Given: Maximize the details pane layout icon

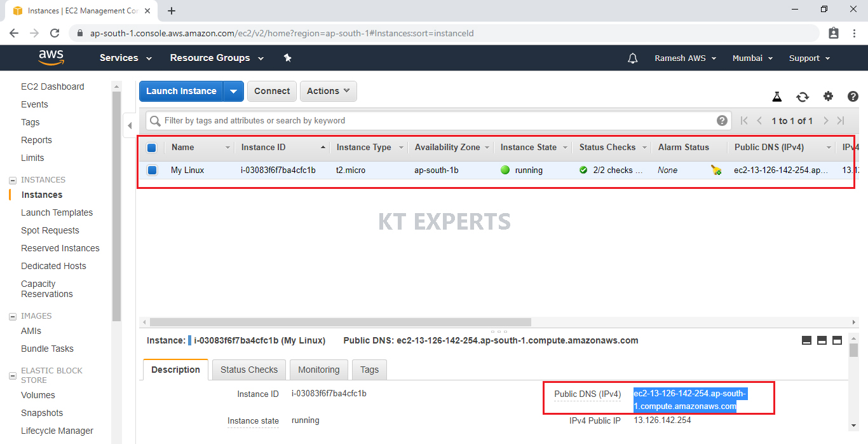Looking at the screenshot, I should pos(837,341).
